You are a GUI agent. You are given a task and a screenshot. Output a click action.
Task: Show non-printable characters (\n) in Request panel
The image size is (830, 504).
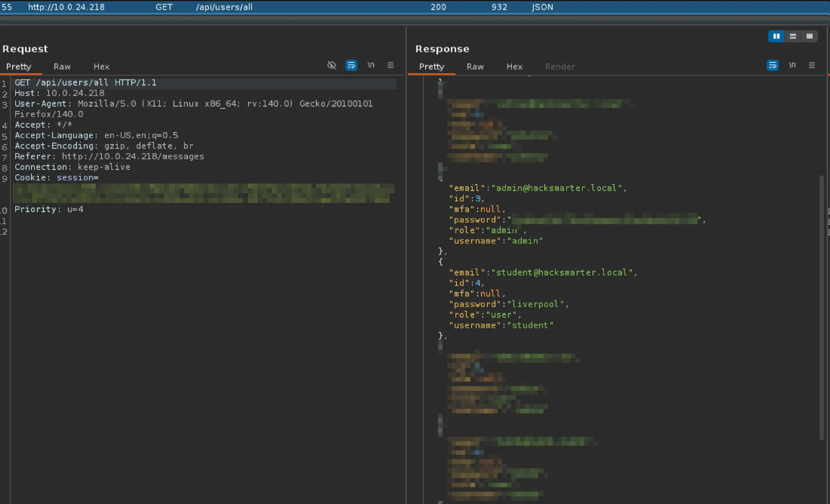point(371,65)
